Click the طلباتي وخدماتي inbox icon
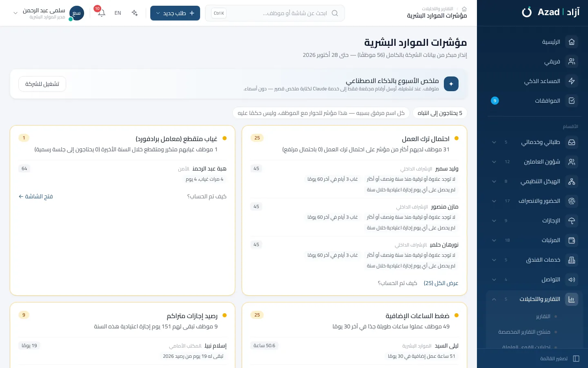 point(572,142)
